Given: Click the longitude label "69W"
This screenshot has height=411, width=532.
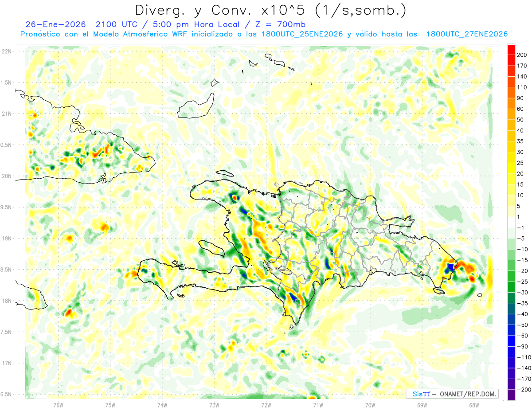Looking at the screenshot, I should 422,405.
